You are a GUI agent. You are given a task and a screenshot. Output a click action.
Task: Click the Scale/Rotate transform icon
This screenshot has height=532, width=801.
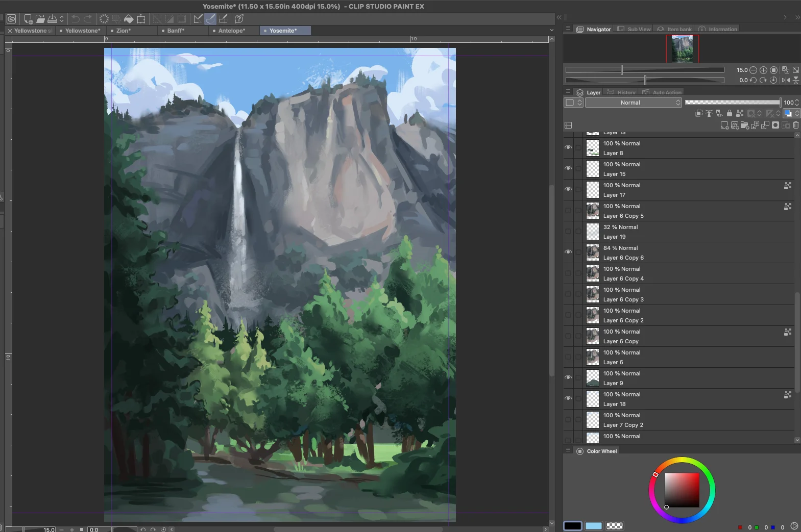click(141, 19)
